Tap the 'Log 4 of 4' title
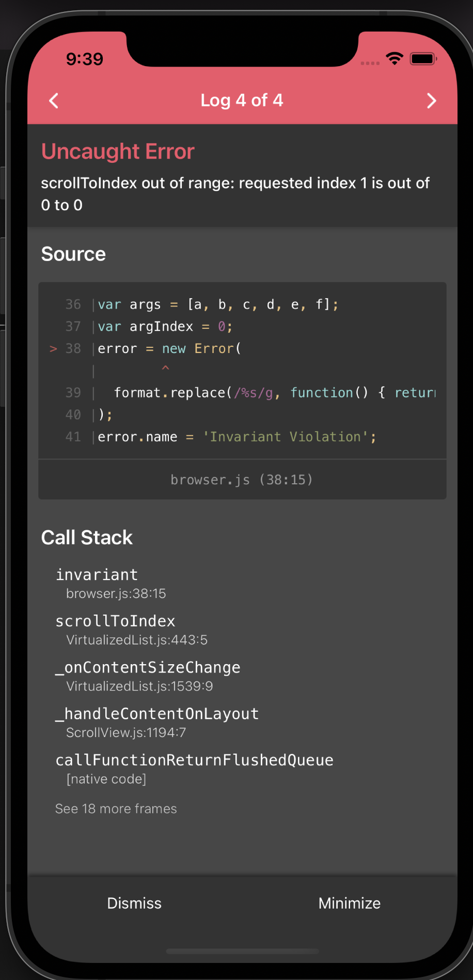The image size is (473, 980). point(242,100)
